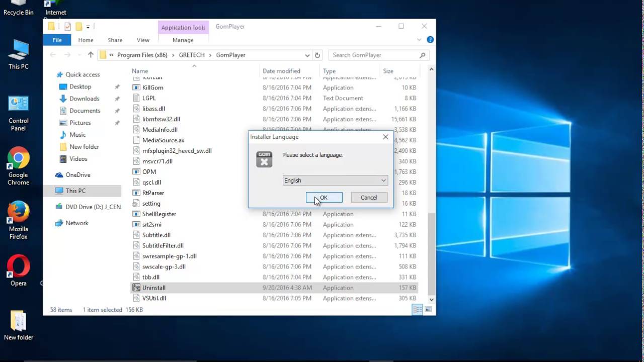Switch to large icons view layout
Viewport: 644px width, 362px height.
[x=428, y=310]
